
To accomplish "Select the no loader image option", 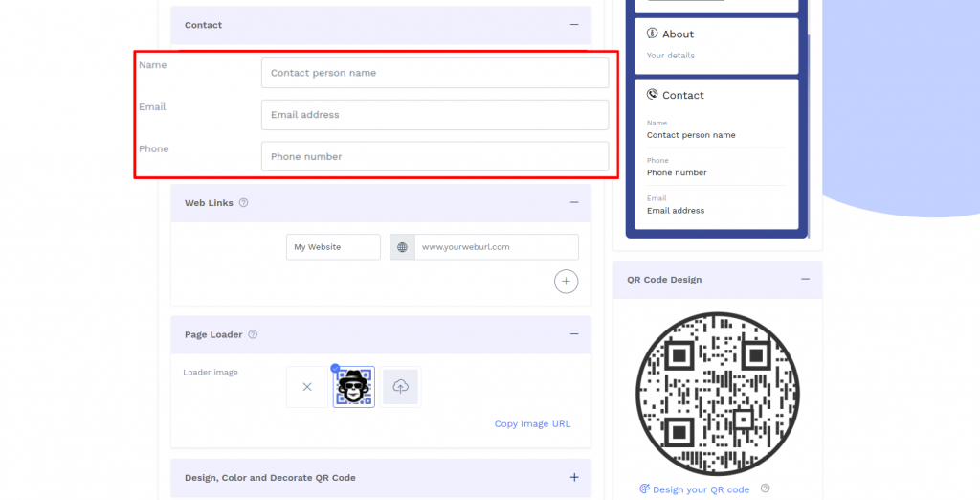I will 307,387.
